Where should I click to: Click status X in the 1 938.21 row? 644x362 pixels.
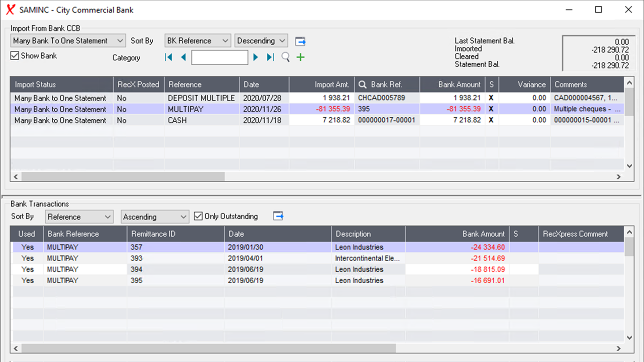coord(491,98)
